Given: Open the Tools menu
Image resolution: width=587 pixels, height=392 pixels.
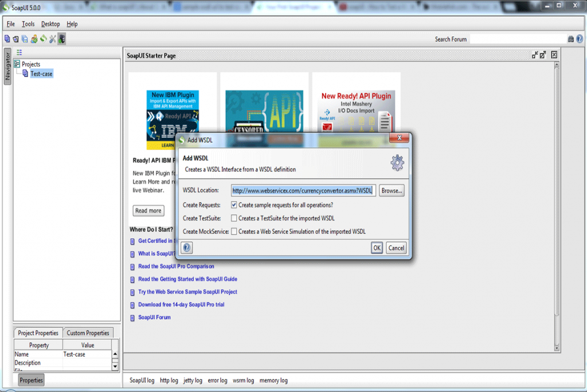Looking at the screenshot, I should point(28,24).
